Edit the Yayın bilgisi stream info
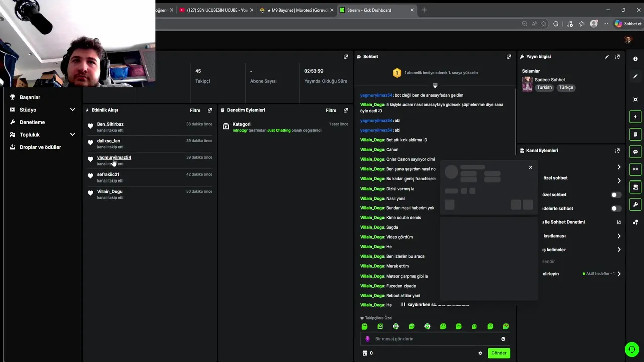Screen dimensions: 644x362 click(x=607, y=57)
